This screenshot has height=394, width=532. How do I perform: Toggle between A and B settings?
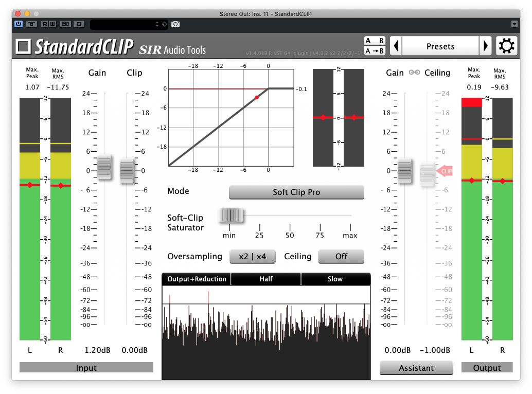pos(375,41)
